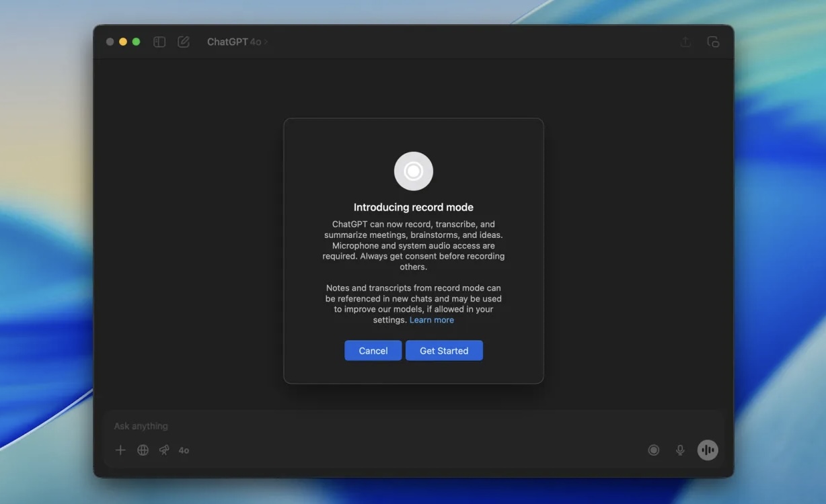Open the companion window icon at top right
This screenshot has height=504, width=826.
tap(713, 42)
